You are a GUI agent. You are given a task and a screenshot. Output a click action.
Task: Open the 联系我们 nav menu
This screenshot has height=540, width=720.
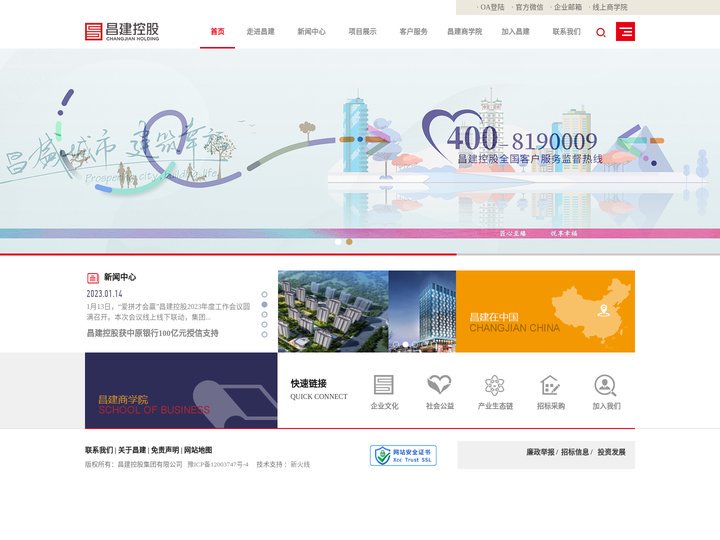click(x=566, y=32)
